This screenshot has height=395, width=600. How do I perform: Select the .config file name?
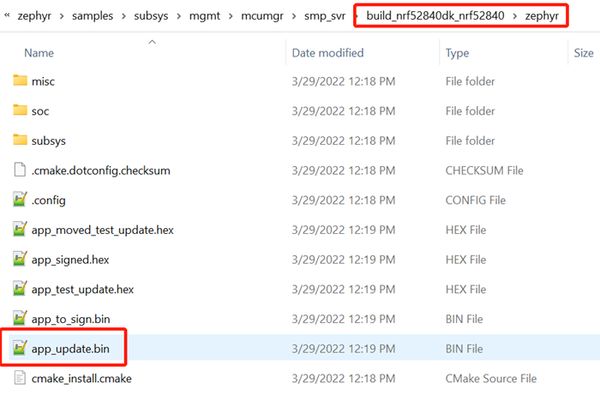(49, 200)
